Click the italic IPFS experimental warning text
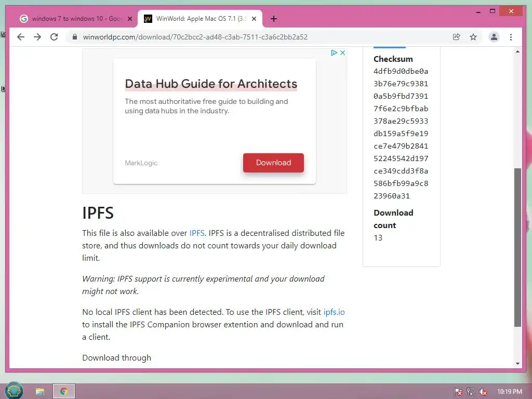 [203, 285]
